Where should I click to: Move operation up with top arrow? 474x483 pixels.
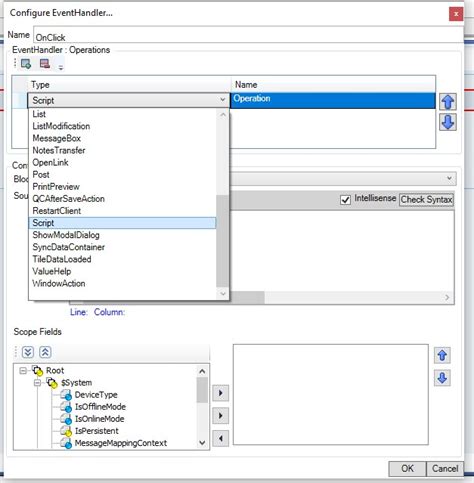click(x=448, y=102)
